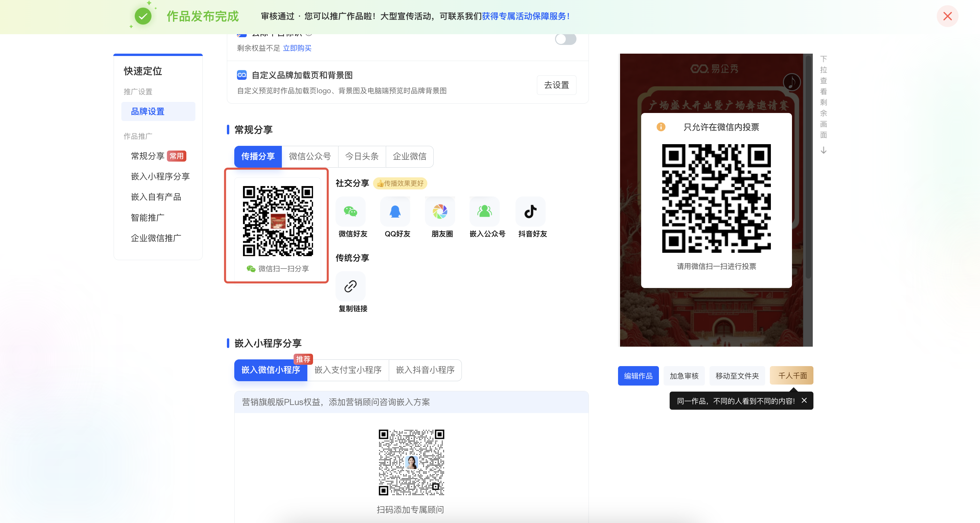Switch to 嵌入抖音小程序 tab
The image size is (980, 523).
[425, 370]
